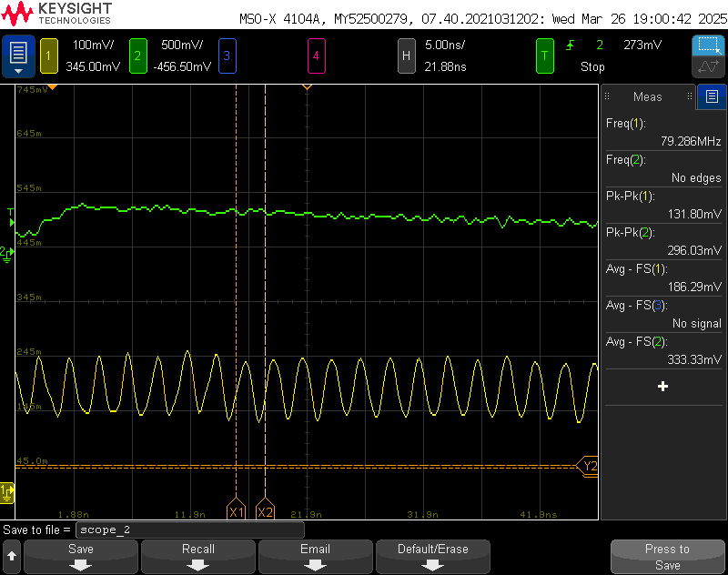This screenshot has width=728, height=575.
Task: Select the Freq(2) measurement entry
Action: click(x=663, y=169)
